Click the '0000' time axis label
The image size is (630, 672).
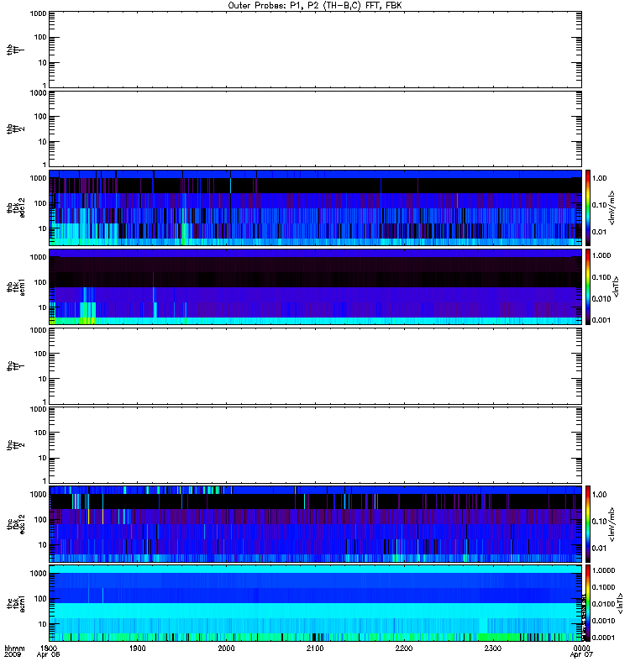click(581, 648)
